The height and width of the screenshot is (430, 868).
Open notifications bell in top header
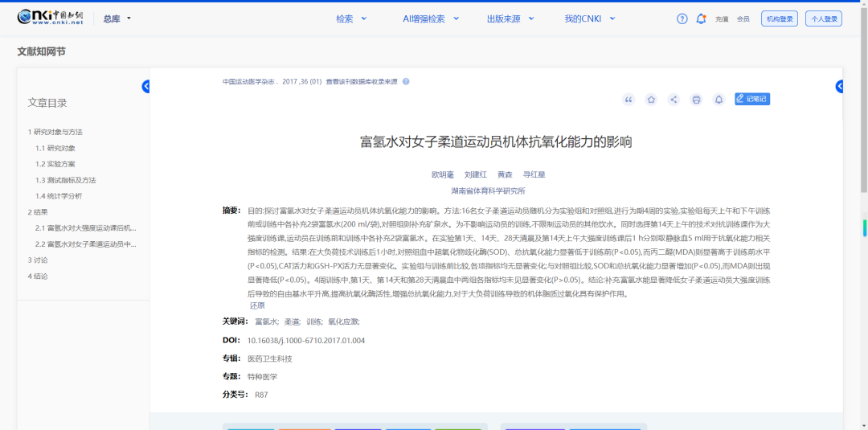coord(701,18)
